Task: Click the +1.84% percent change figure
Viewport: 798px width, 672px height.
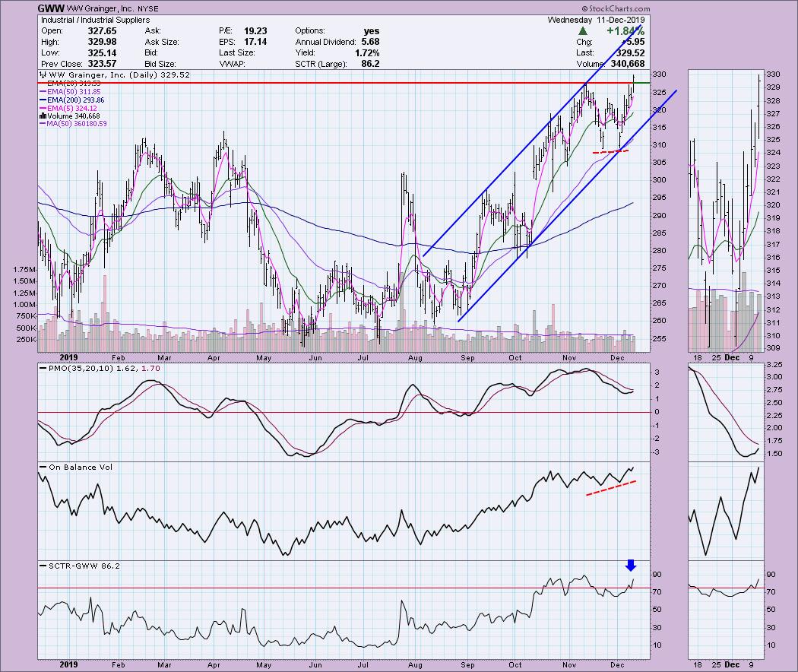Action: pyautogui.click(x=625, y=31)
